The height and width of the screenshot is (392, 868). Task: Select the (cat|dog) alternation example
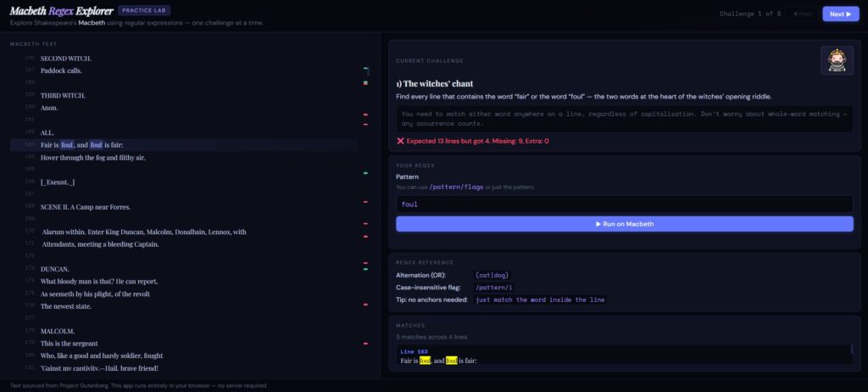pyautogui.click(x=492, y=275)
